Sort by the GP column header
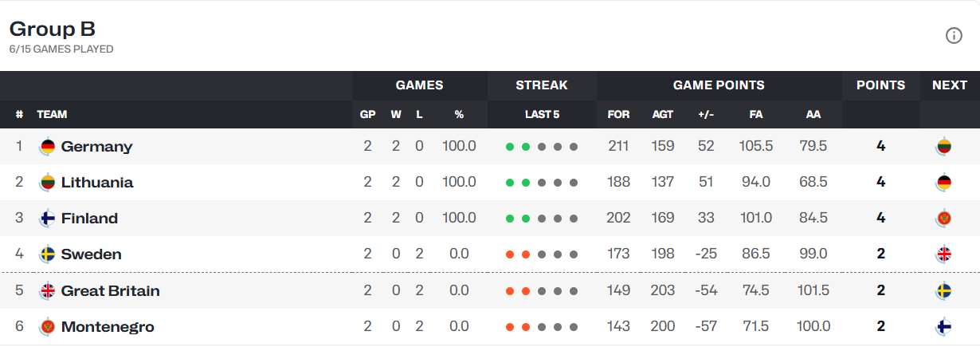 [367, 114]
